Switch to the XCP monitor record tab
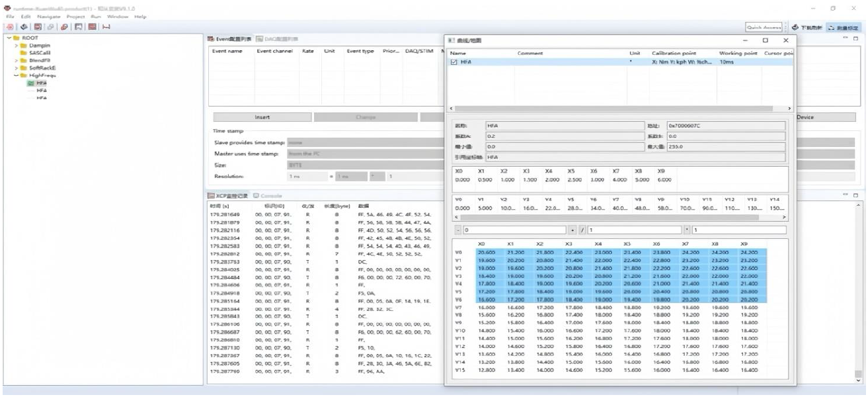868x397 pixels. point(228,196)
